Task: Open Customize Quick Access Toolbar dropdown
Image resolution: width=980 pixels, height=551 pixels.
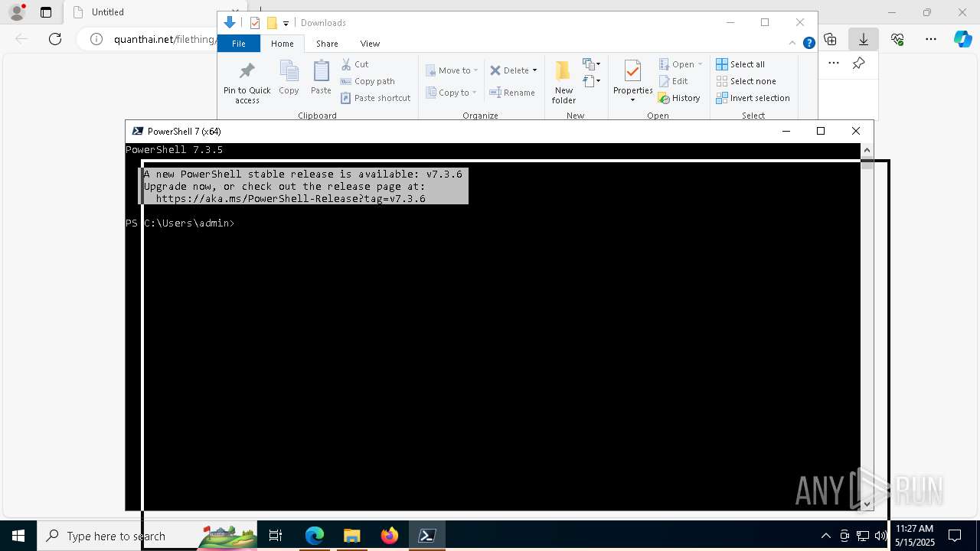Action: click(x=286, y=23)
